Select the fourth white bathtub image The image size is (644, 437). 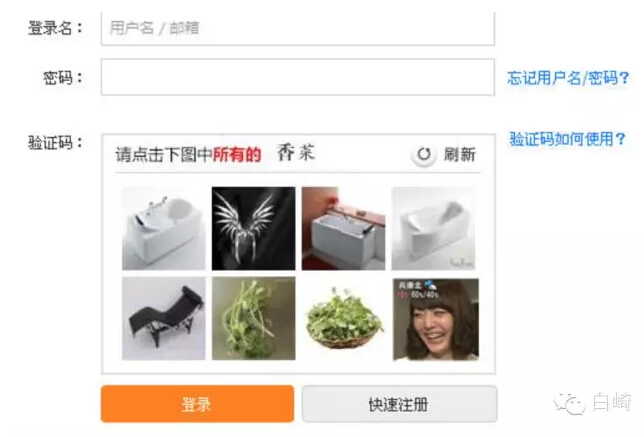[433, 228]
